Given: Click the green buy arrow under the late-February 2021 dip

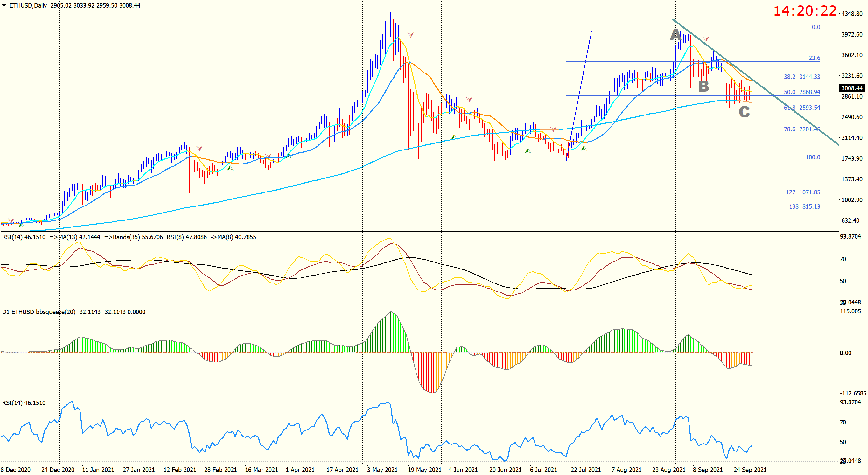Looking at the screenshot, I should [x=230, y=167].
